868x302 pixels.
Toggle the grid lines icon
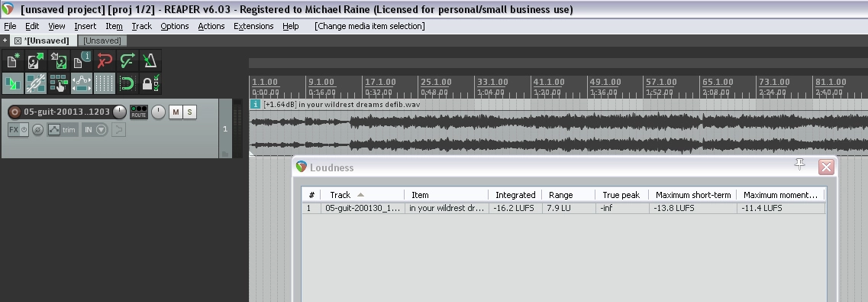(104, 83)
